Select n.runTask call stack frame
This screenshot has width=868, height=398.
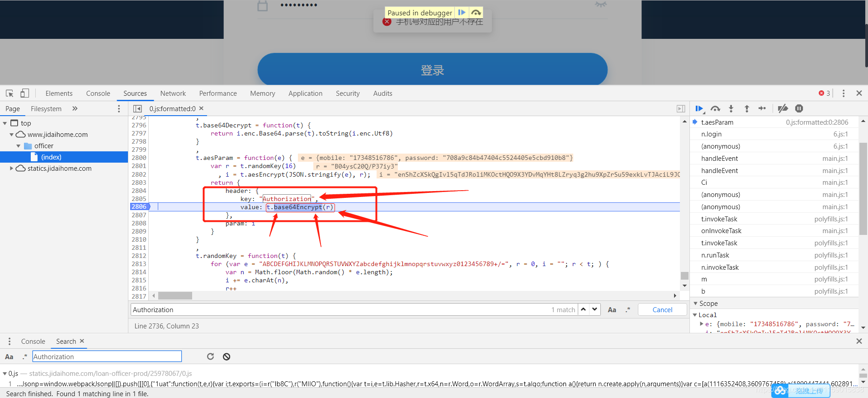click(x=774, y=255)
